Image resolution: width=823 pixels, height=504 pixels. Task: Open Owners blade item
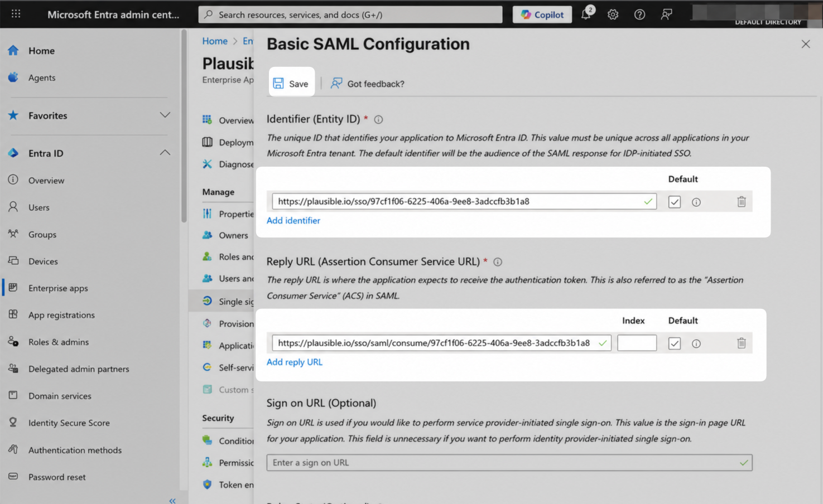[225, 235]
